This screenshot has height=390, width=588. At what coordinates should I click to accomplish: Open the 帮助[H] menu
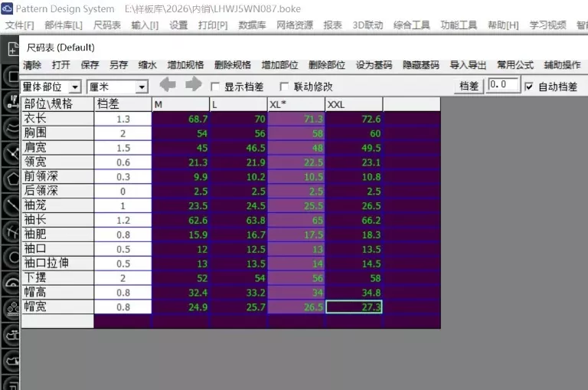(503, 25)
